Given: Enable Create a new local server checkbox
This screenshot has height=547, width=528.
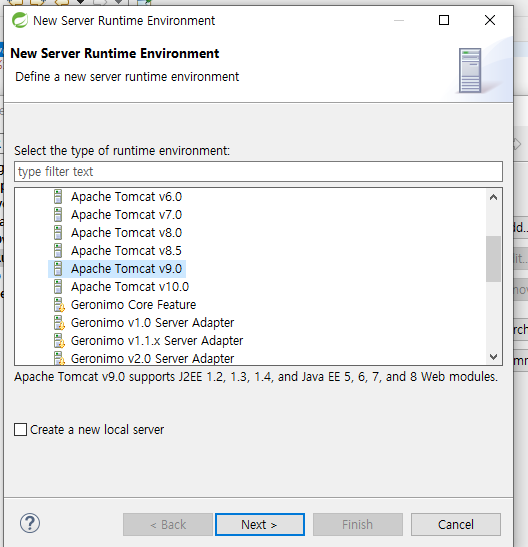Looking at the screenshot, I should pyautogui.click(x=20, y=429).
